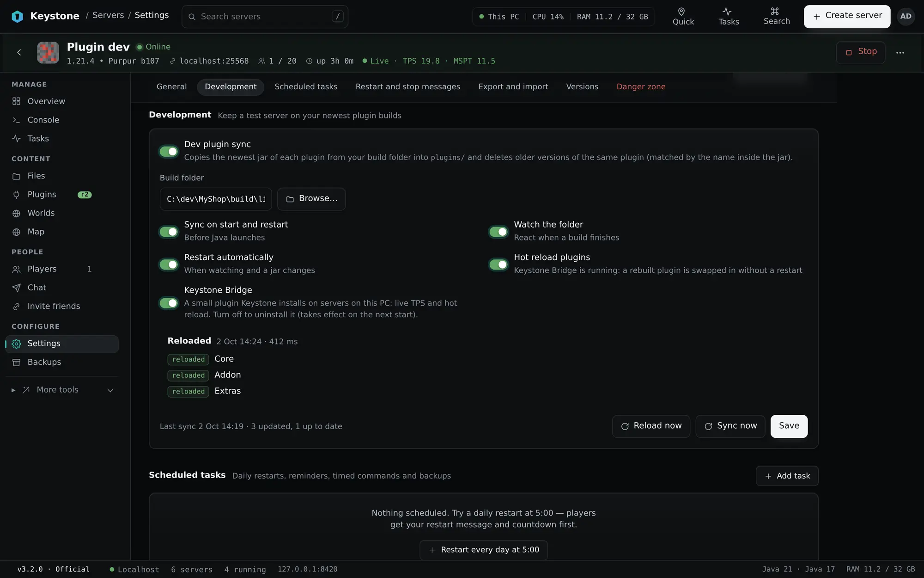Screen dimensions: 924x578
Task: Open Tasks in the Manage sidebar
Action: point(62,138)
